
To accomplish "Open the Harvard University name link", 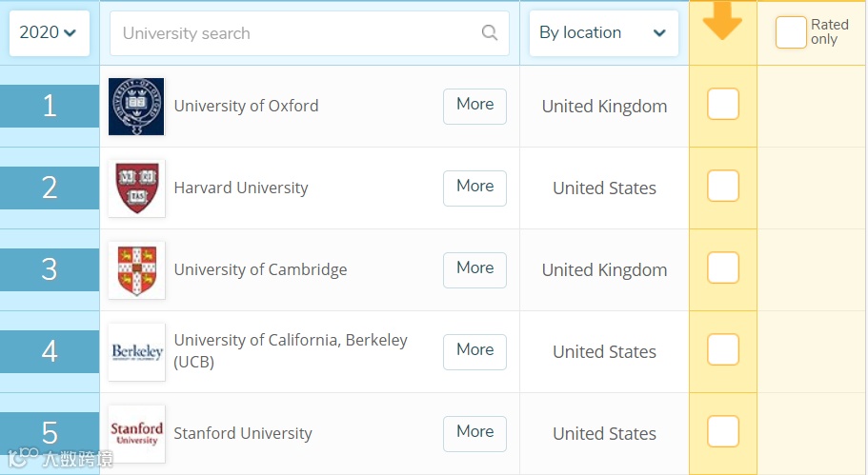I will [x=241, y=188].
